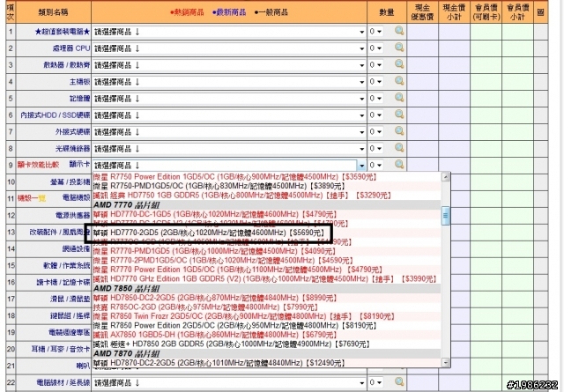This screenshot has height=392, width=564.
Task: Click the 現金優惠價 column header
Action: tap(423, 12)
